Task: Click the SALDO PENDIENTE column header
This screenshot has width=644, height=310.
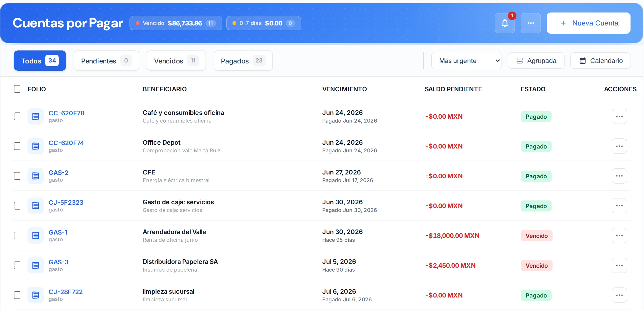Action: pyautogui.click(x=453, y=89)
